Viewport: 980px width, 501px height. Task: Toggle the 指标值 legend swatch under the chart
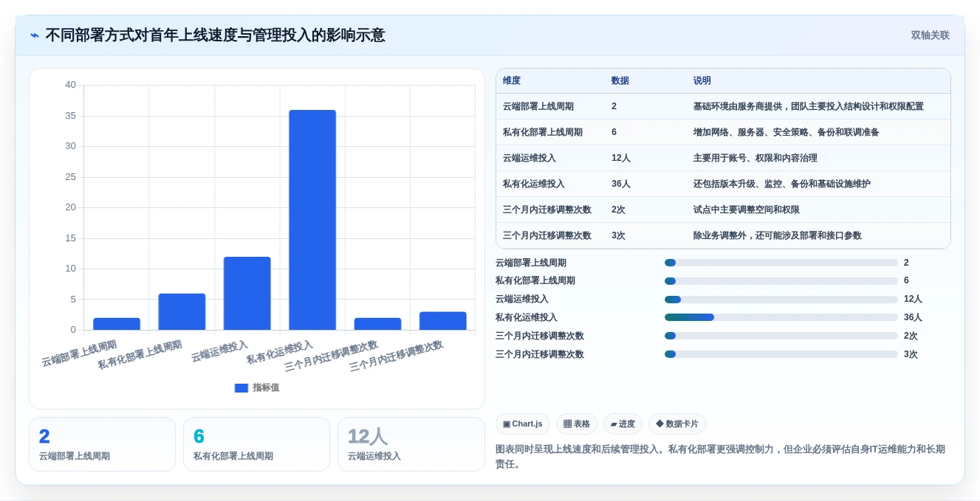click(241, 387)
